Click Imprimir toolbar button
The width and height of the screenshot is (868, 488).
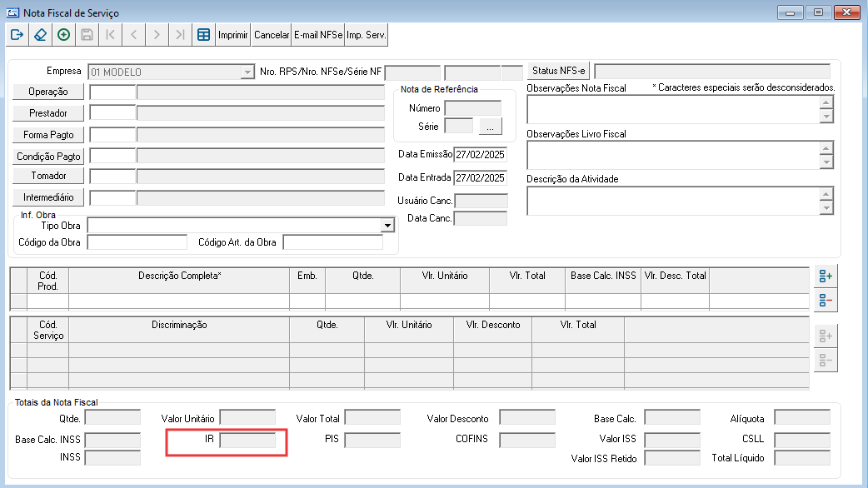click(233, 35)
